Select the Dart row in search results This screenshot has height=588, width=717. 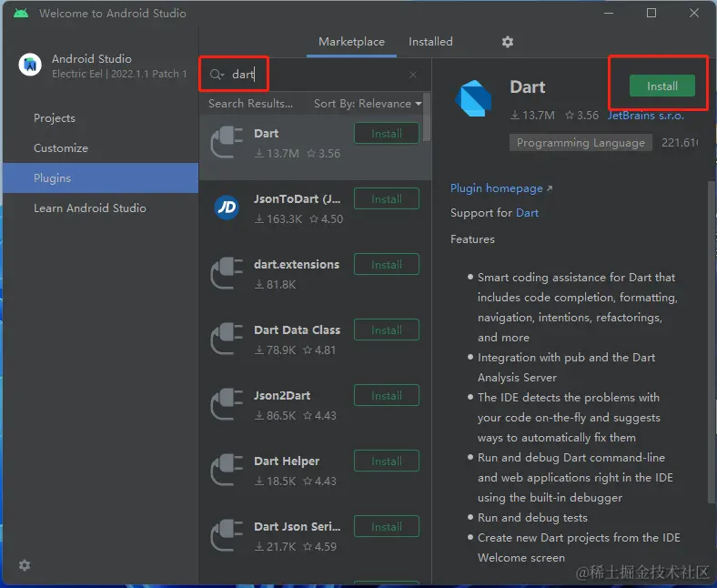pos(316,147)
